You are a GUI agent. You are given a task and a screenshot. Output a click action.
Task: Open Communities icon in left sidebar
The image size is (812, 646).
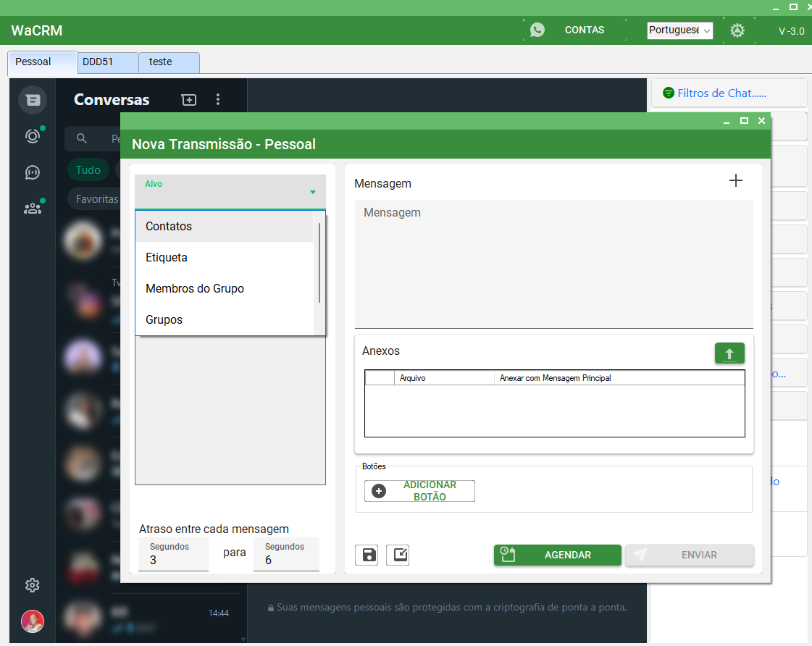33,209
